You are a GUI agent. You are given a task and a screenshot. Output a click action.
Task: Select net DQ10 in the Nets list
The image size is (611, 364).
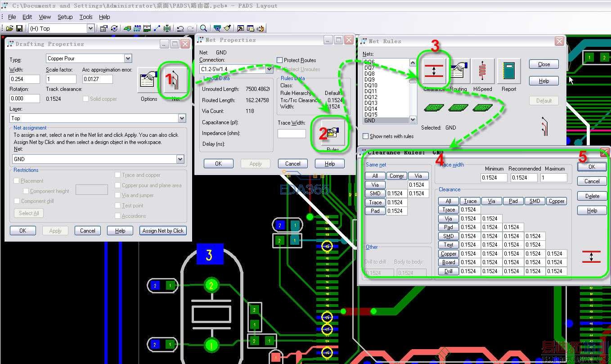tap(371, 85)
